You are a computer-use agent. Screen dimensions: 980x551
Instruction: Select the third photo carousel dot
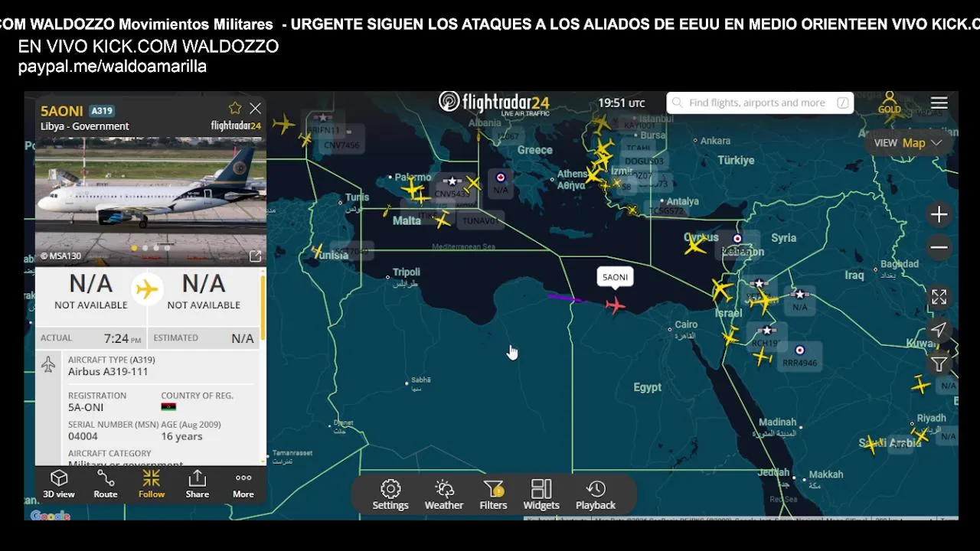click(156, 248)
